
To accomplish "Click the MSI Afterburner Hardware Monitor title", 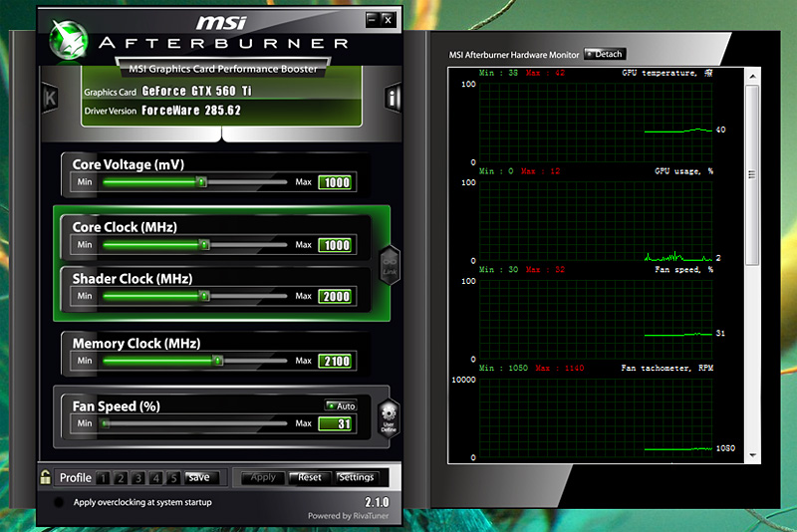I will [514, 55].
